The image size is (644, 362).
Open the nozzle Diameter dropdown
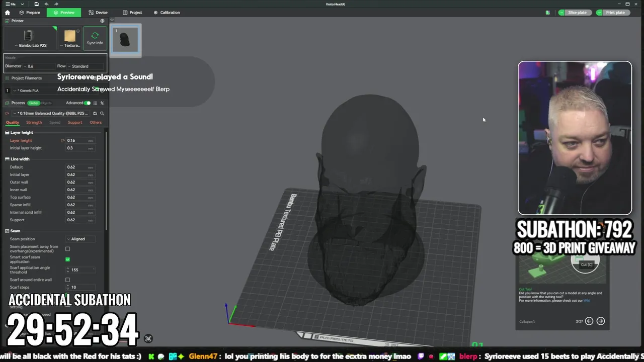point(39,66)
